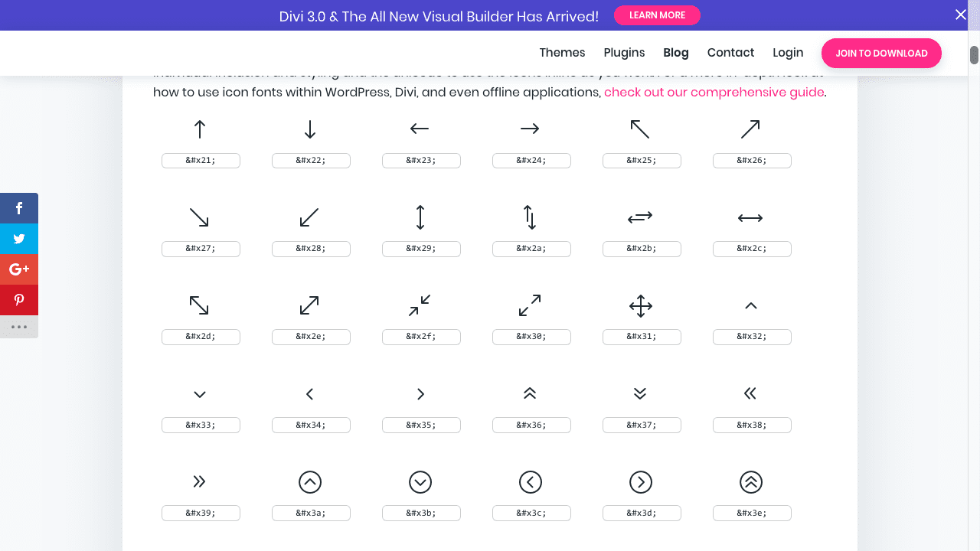This screenshot has width=980, height=551.
Task: Share the page on Twitter
Action: tap(19, 238)
